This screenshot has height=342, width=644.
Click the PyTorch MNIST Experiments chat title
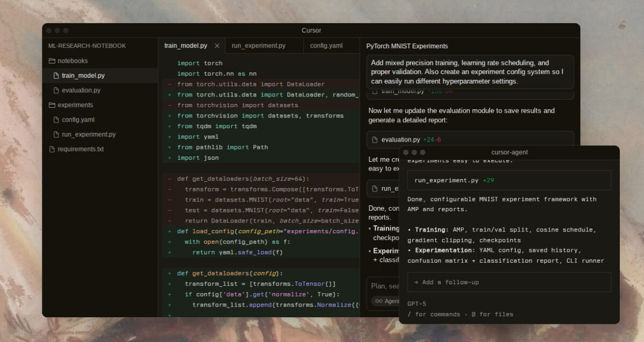pyautogui.click(x=407, y=46)
